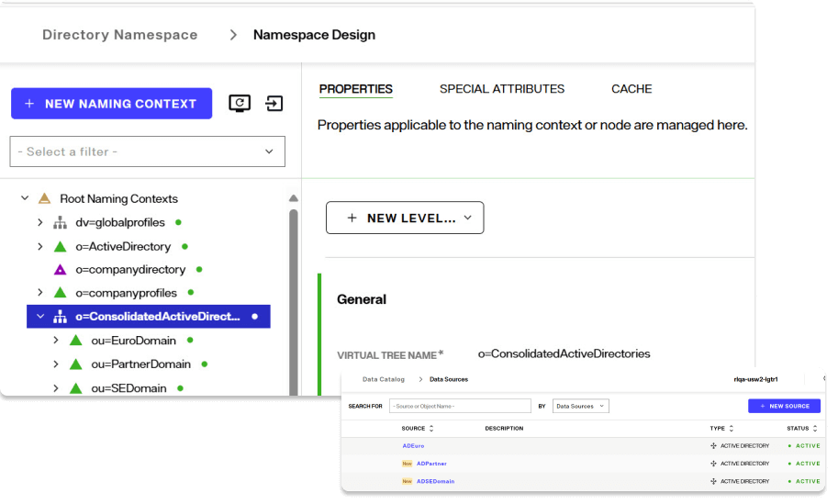Image resolution: width=838 pixels, height=504 pixels.
Task: Click the New Naming Context button
Action: click(x=111, y=103)
